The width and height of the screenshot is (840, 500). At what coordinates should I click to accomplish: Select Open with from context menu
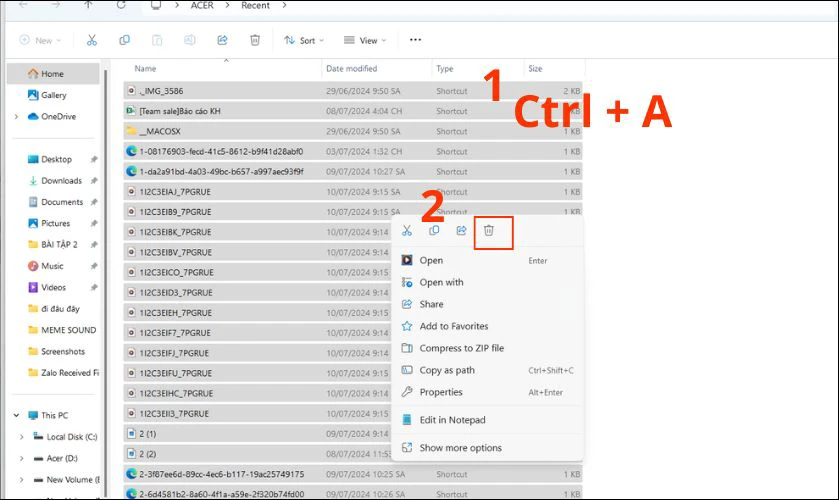coord(441,283)
